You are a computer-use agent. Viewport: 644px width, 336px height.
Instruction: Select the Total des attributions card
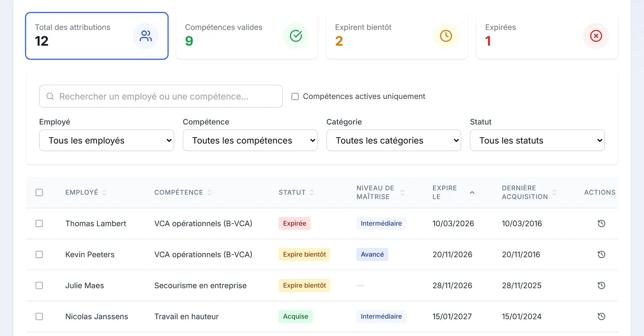97,36
